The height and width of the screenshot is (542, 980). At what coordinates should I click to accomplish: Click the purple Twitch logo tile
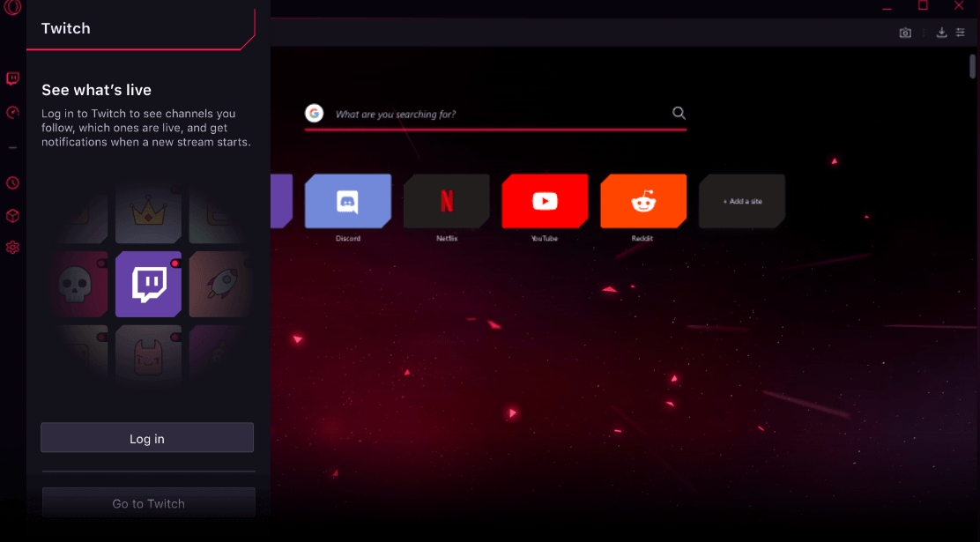149,285
